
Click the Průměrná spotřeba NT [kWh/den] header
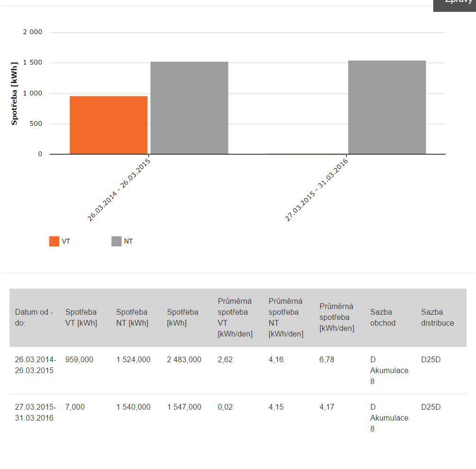click(x=286, y=317)
